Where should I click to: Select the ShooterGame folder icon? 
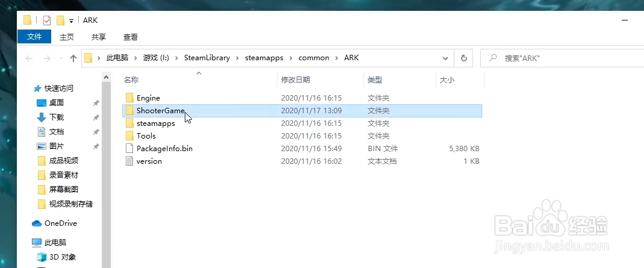click(x=129, y=111)
